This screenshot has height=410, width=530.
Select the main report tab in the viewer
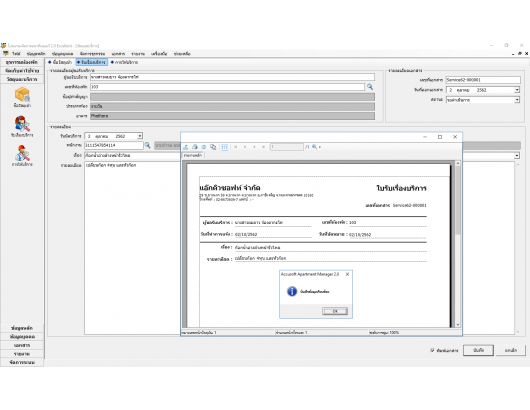pos(193,155)
